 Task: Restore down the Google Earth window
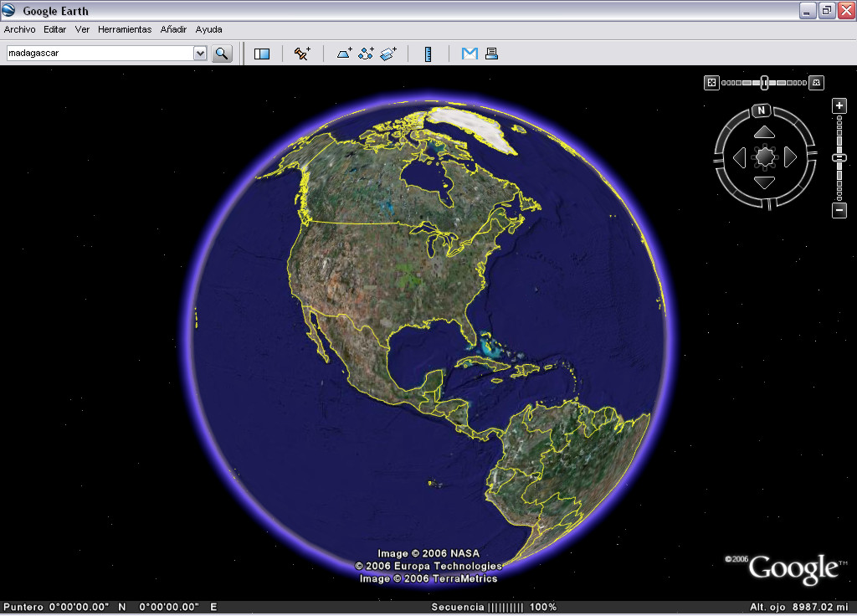pyautogui.click(x=826, y=10)
